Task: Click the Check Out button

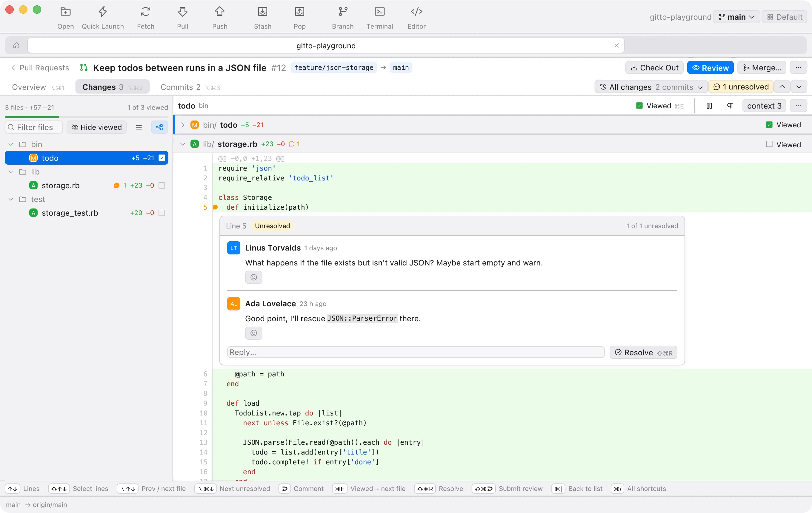Action: (x=654, y=68)
